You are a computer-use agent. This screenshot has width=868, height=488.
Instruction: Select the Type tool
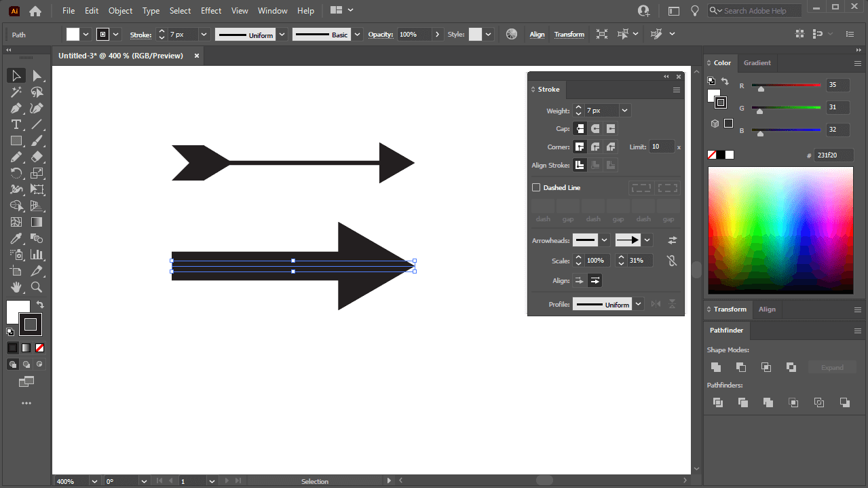(16, 124)
